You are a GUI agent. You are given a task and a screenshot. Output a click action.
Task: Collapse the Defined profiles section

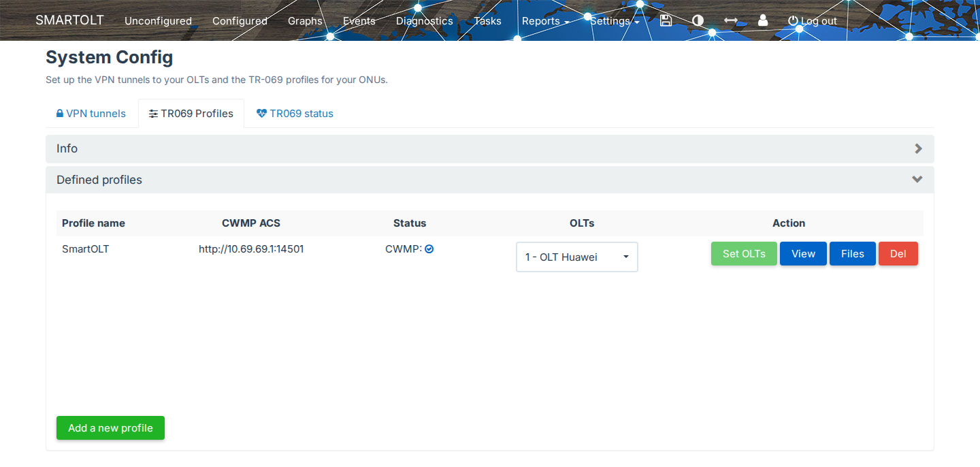coord(917,180)
